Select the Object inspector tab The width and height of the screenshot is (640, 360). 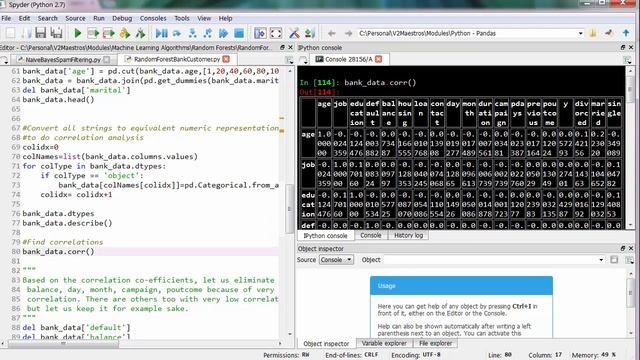326,344
